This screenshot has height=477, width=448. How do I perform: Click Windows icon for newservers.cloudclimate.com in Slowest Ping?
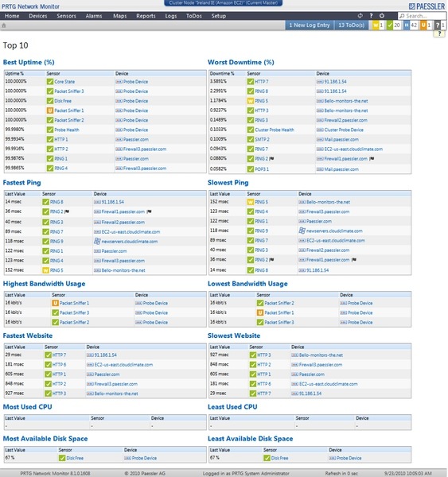302,231
